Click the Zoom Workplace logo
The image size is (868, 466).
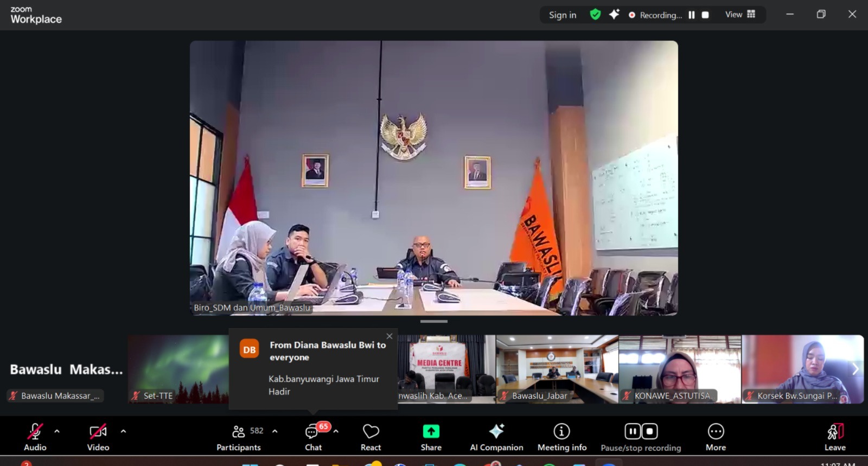coord(36,15)
